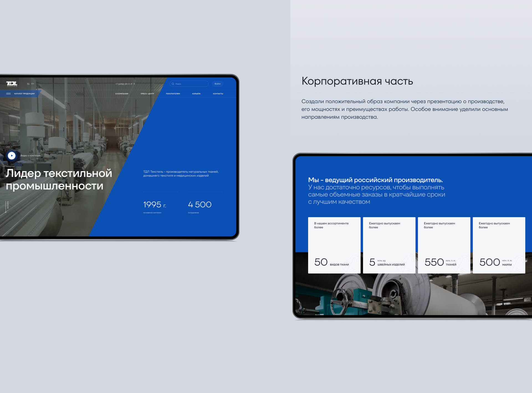Switch language to RU

(28, 84)
